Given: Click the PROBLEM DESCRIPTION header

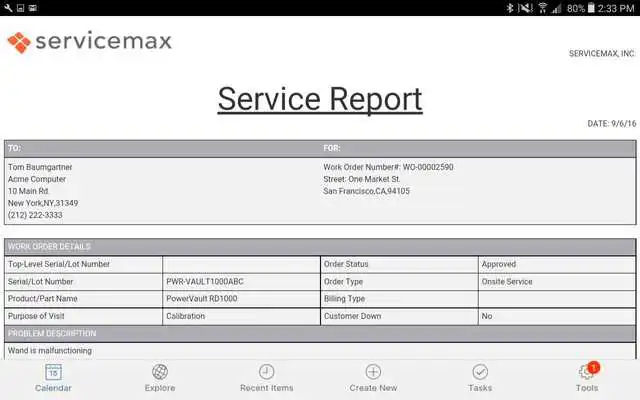Looking at the screenshot, I should click(52, 333).
